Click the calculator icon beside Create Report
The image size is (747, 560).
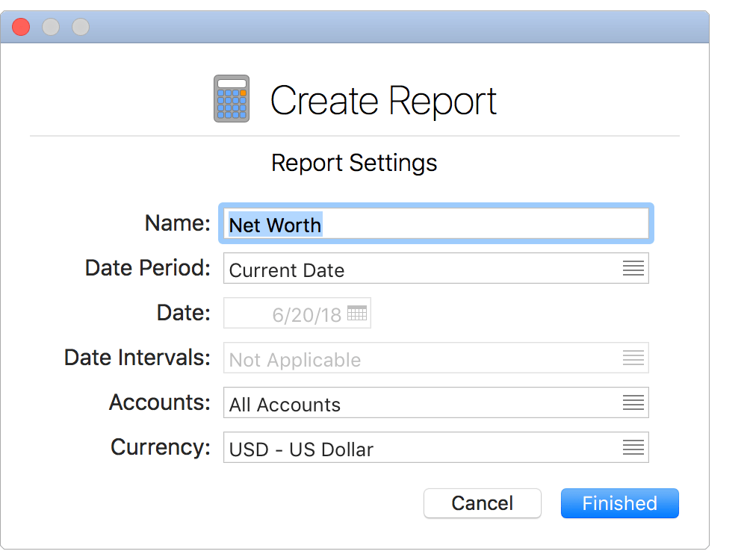point(232,98)
